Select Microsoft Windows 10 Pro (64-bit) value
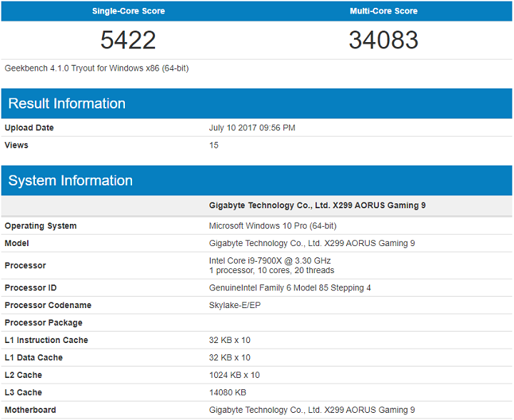This screenshot has height=420, width=514. (x=273, y=226)
